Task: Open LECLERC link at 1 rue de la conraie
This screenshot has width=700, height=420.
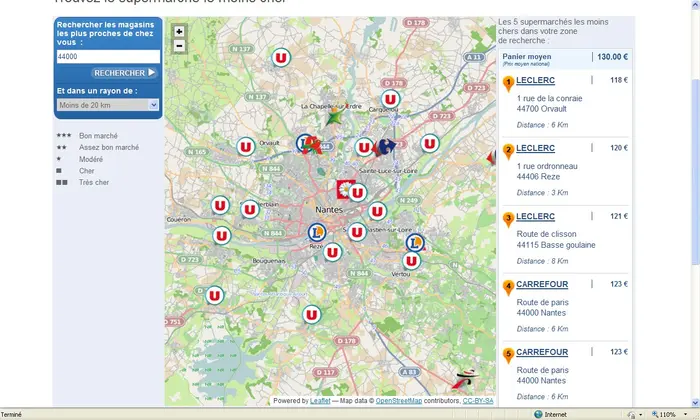Action: click(535, 80)
